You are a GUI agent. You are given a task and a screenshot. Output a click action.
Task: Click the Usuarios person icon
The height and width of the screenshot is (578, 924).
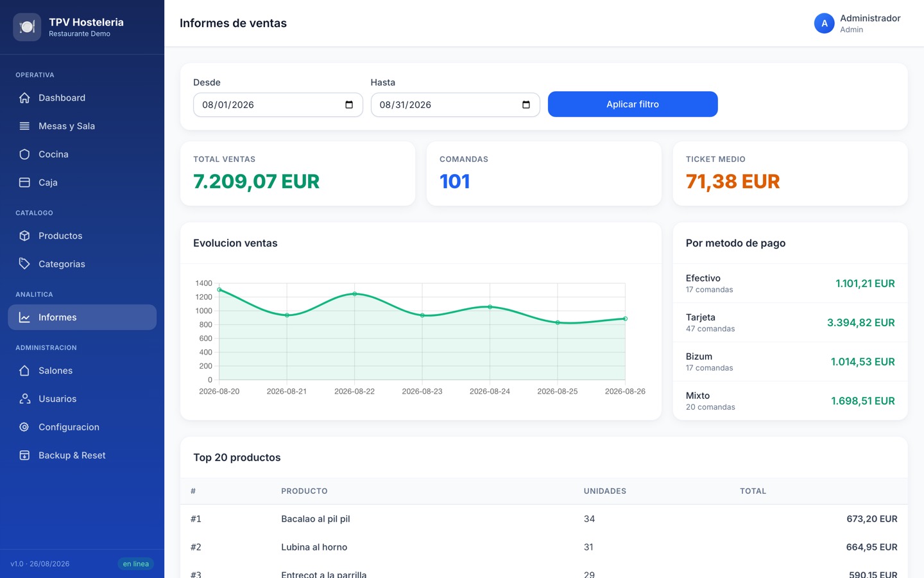(x=24, y=399)
